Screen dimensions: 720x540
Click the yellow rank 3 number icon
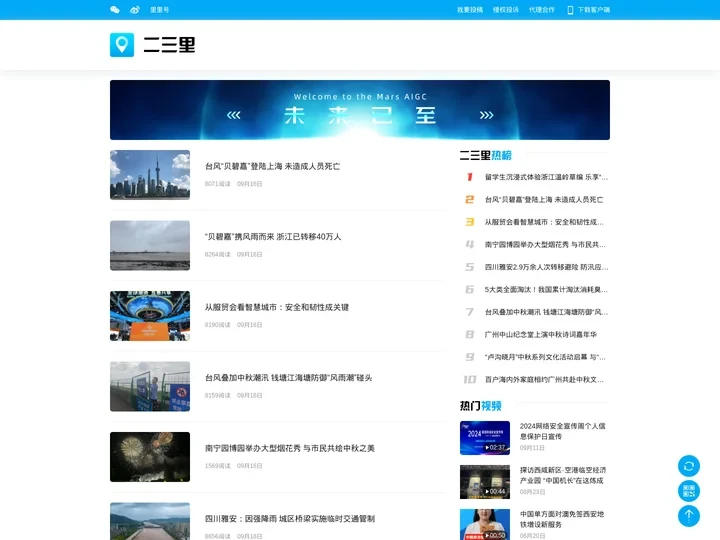(470, 222)
